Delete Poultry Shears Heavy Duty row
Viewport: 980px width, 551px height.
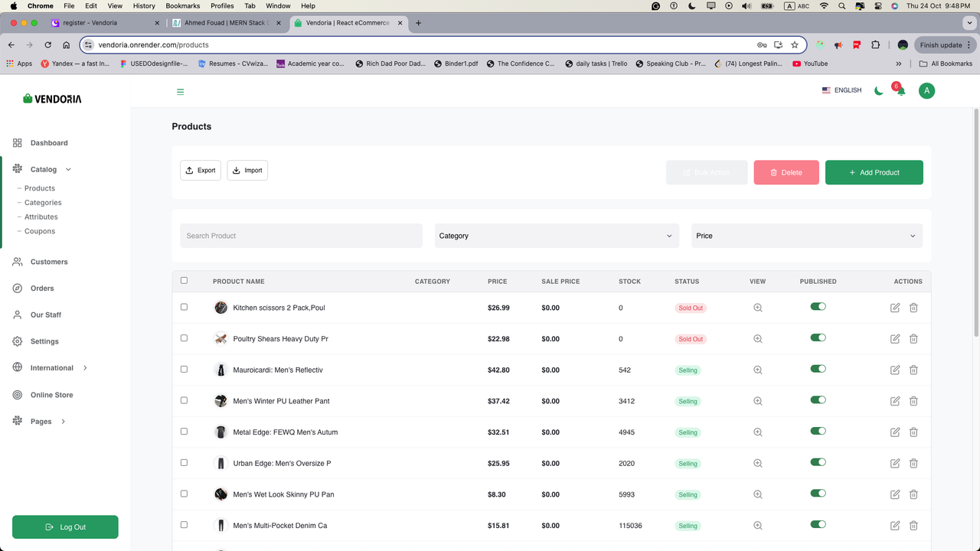(x=913, y=339)
